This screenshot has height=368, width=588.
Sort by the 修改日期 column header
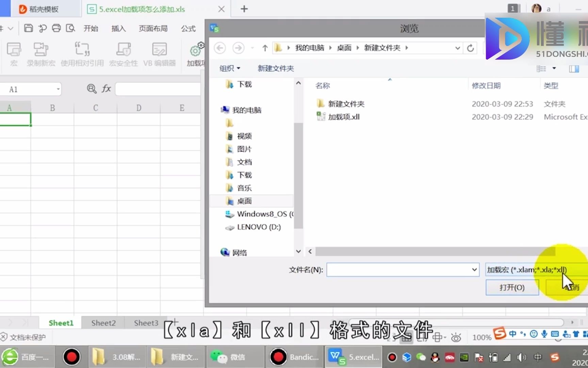[486, 86]
